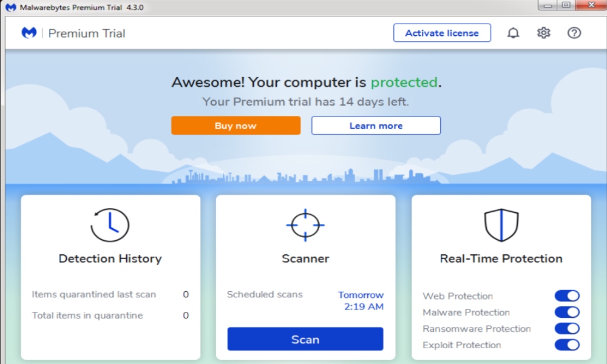Open the Scanner card title
Screen dimensions: 607x364
click(305, 258)
